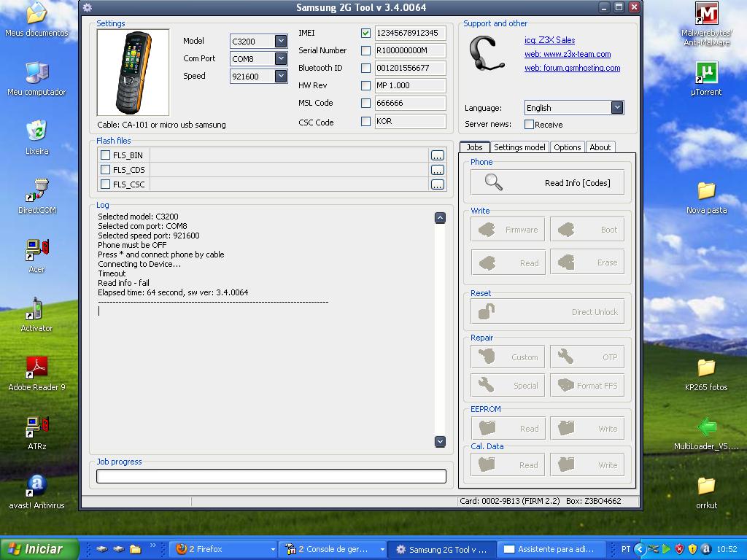
Task: Launch DirectCOM desktop shortcut
Action: (36, 196)
